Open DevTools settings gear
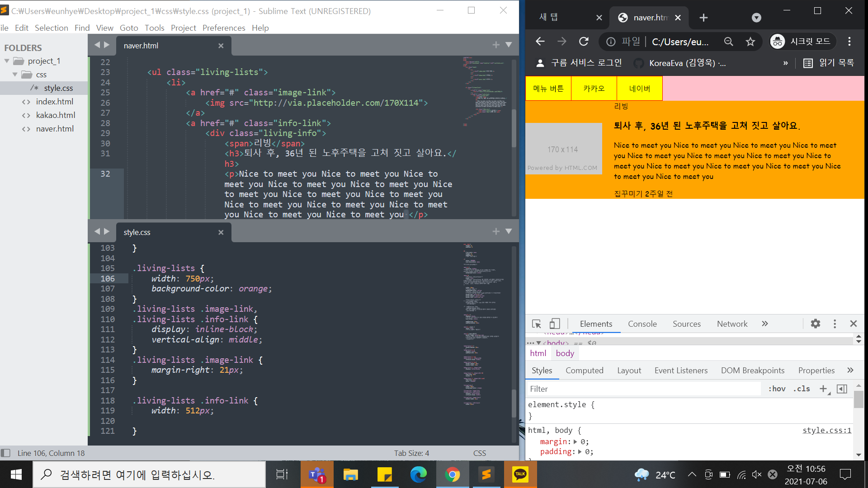Viewport: 868px width, 488px height. tap(815, 324)
